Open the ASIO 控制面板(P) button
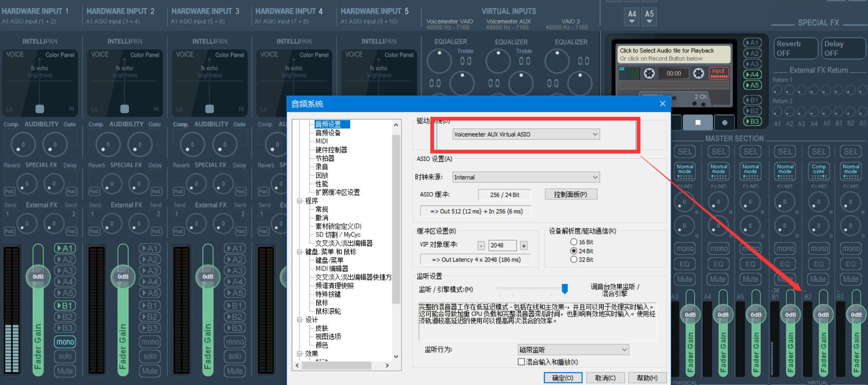868x385 pixels. [571, 195]
